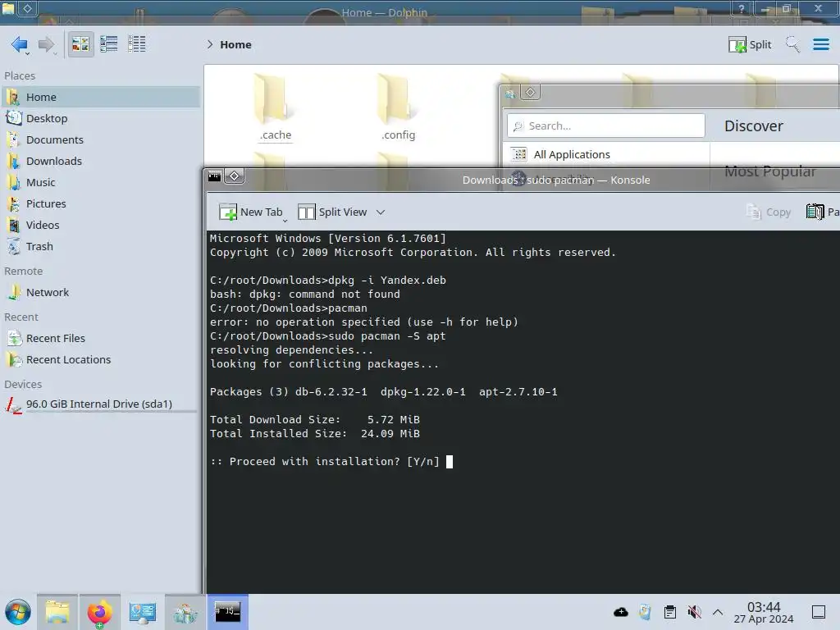Image resolution: width=840 pixels, height=630 pixels.
Task: Expand Split View dropdown chevron
Action: (x=381, y=212)
